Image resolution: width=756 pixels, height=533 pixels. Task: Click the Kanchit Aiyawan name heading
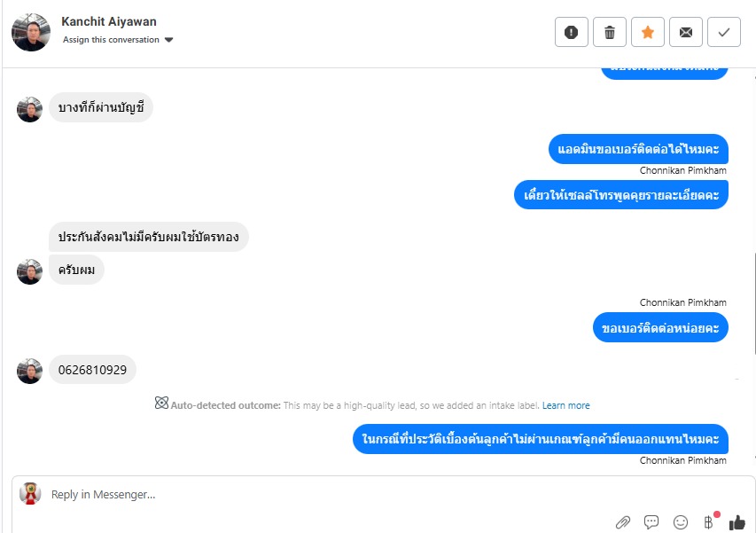click(x=109, y=21)
